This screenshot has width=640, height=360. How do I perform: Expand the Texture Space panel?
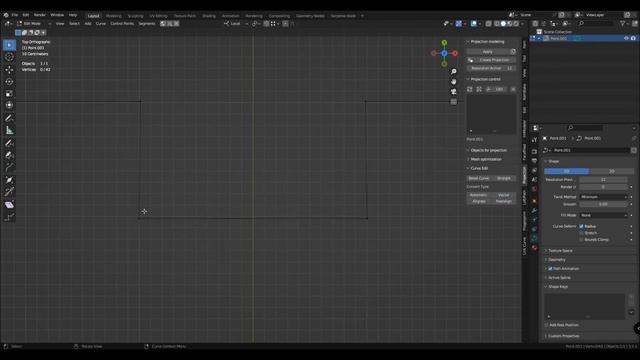559,251
